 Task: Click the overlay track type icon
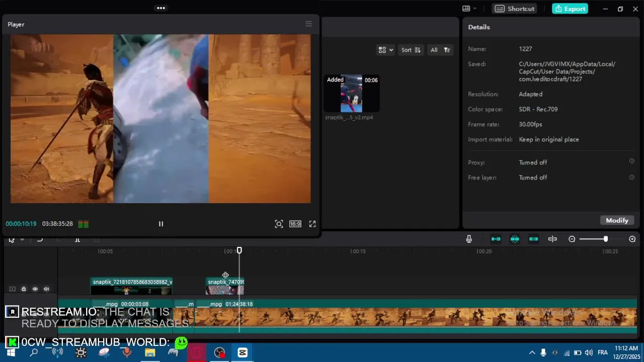coord(13,289)
